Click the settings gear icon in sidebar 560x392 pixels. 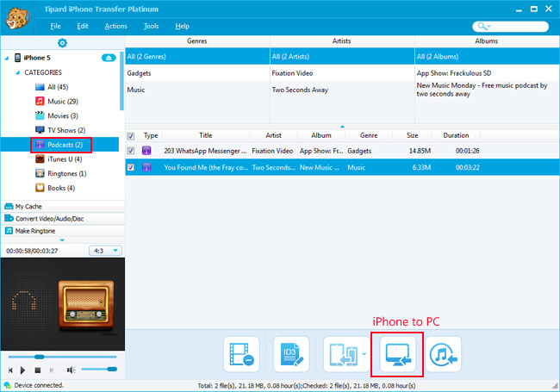[x=62, y=43]
